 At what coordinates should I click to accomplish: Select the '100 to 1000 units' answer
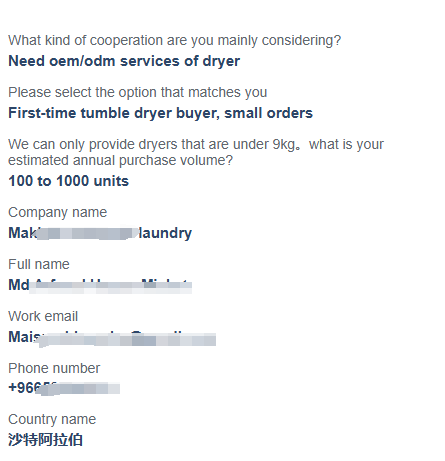[68, 181]
